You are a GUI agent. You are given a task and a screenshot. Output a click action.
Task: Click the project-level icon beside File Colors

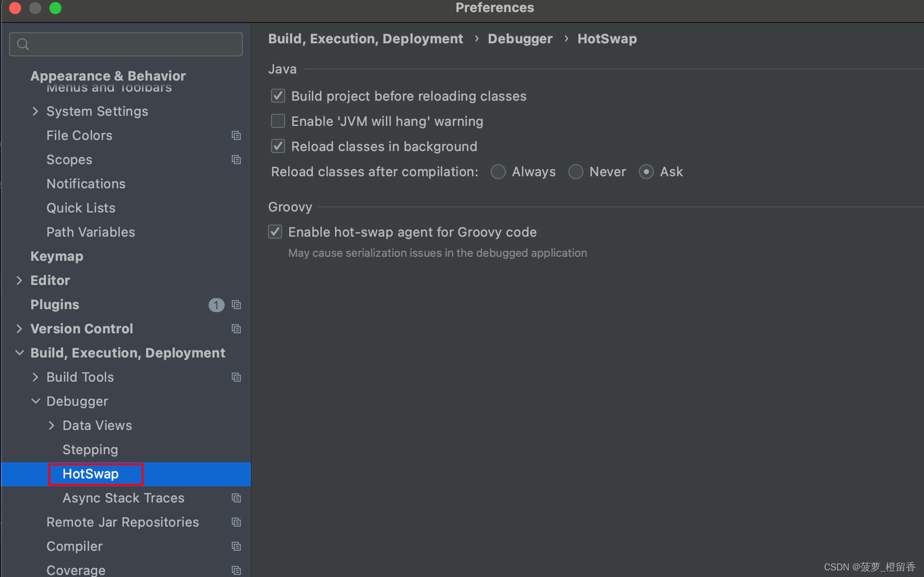tap(236, 135)
